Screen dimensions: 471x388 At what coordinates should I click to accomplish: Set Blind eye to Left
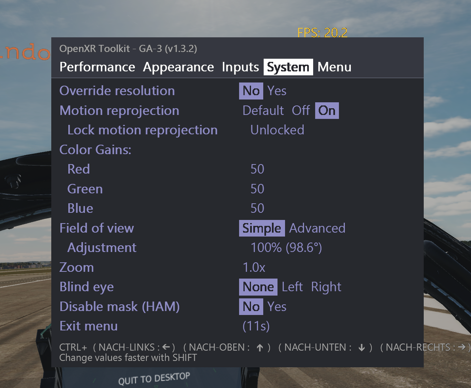[x=292, y=287]
